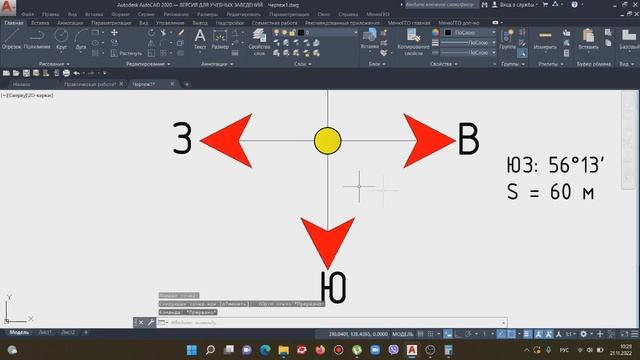640x360 pixels.
Task: Click the Базовый view icon
Action: pyautogui.click(x=629, y=39)
